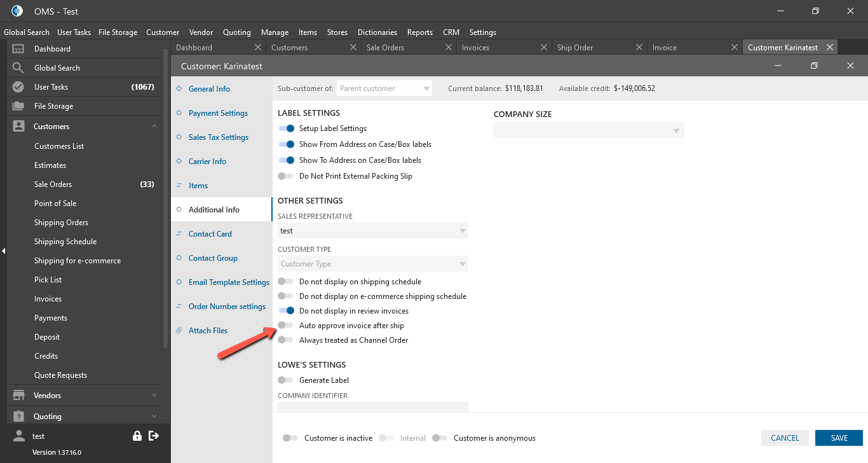The image size is (868, 463).
Task: Open User Tasks checkmark icon
Action: pos(18,87)
